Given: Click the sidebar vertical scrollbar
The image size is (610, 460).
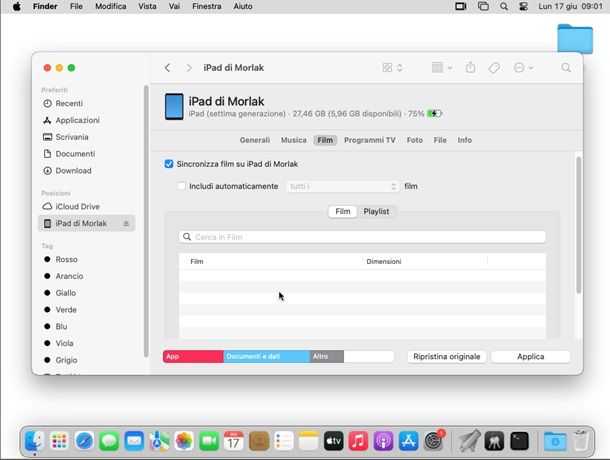Looking at the screenshot, I should (146, 221).
